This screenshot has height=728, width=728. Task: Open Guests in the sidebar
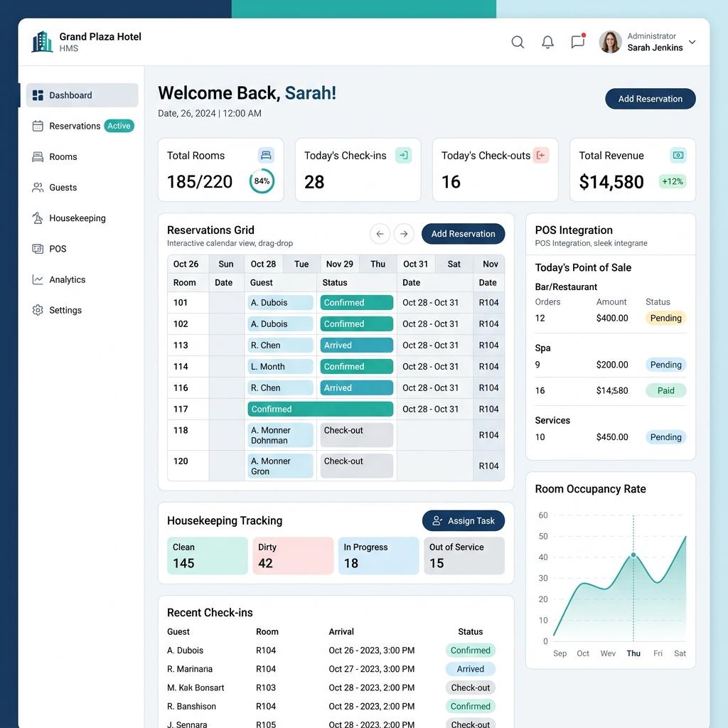click(x=54, y=187)
